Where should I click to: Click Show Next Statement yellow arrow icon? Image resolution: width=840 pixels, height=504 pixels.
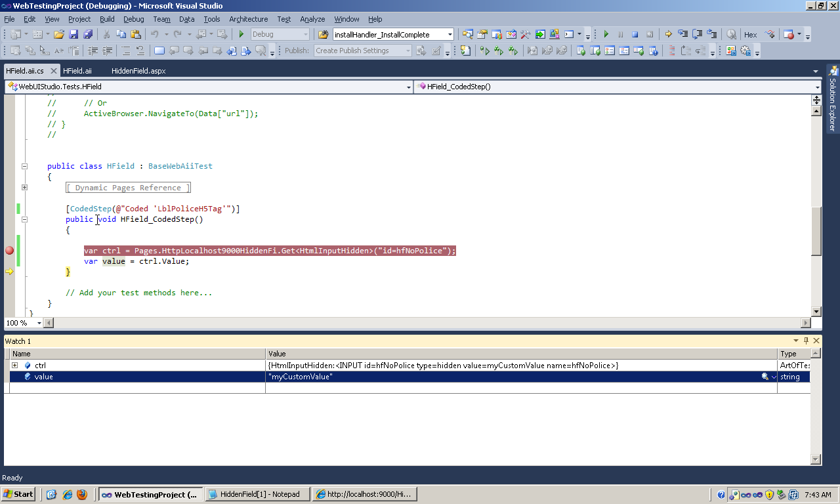point(669,35)
